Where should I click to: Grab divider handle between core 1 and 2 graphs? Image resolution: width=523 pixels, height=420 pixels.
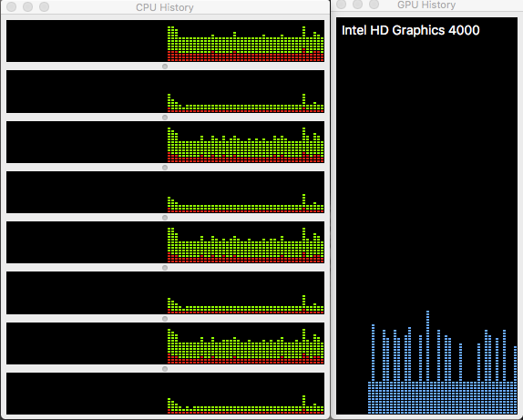point(165,67)
